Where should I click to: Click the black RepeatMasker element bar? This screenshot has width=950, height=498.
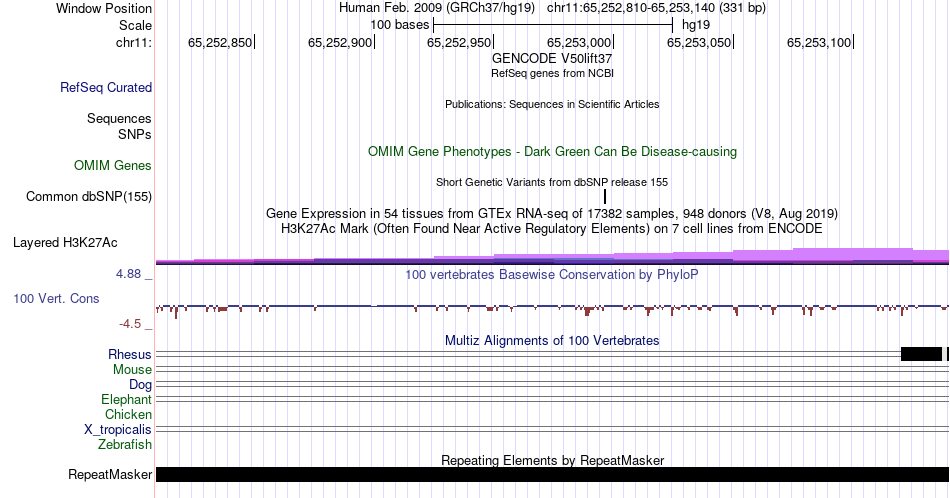(x=552, y=474)
